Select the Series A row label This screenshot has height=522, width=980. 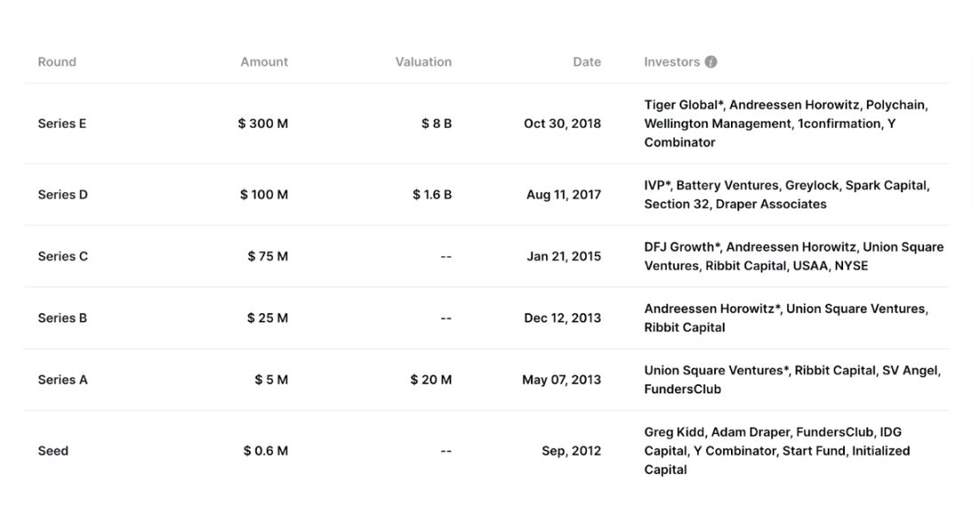tap(62, 380)
